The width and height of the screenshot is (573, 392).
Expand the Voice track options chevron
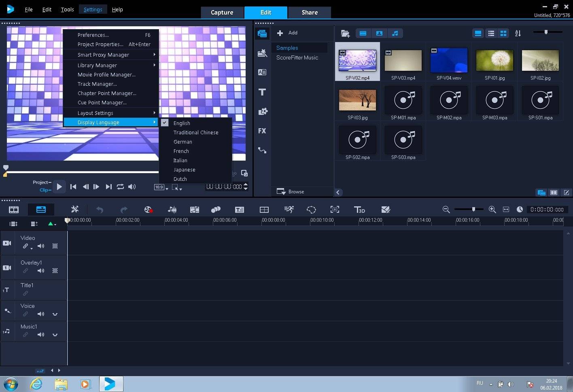coord(55,314)
